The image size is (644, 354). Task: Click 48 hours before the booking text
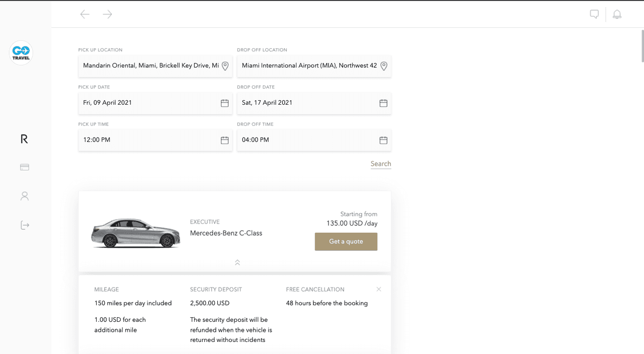coord(327,303)
